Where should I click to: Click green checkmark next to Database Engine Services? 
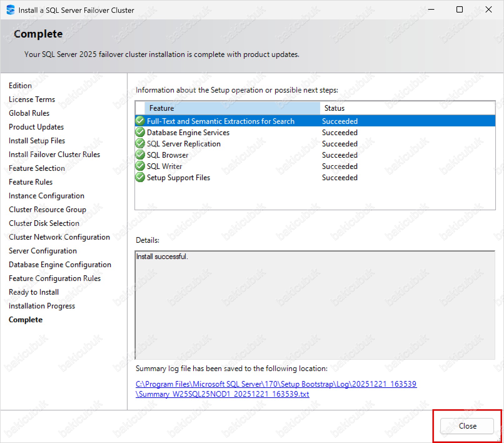tap(140, 132)
